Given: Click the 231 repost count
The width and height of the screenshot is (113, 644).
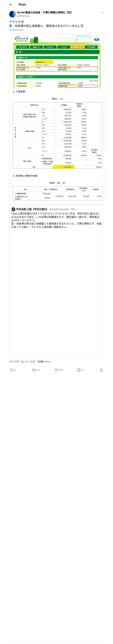Looking at the screenshot, I should pos(38,370).
